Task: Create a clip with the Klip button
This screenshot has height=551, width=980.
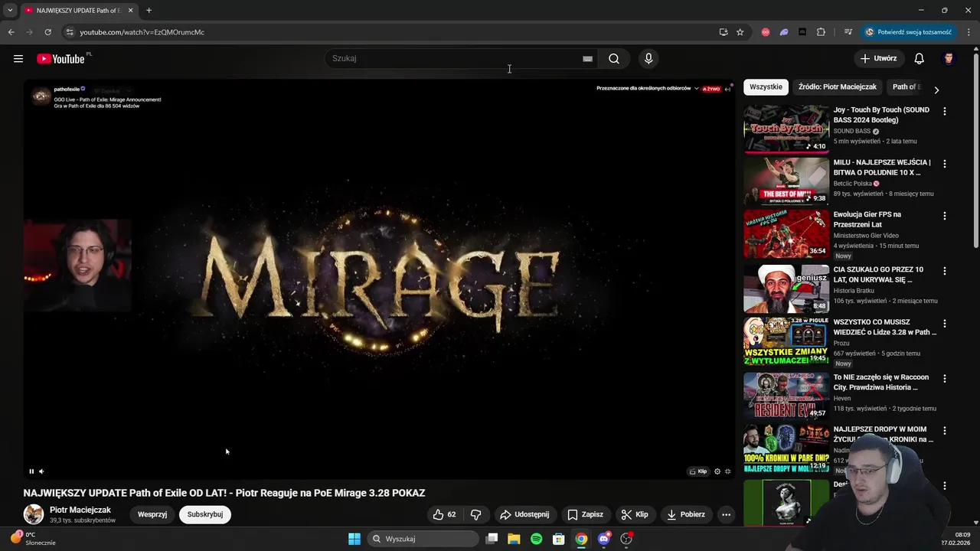Action: pos(635,514)
